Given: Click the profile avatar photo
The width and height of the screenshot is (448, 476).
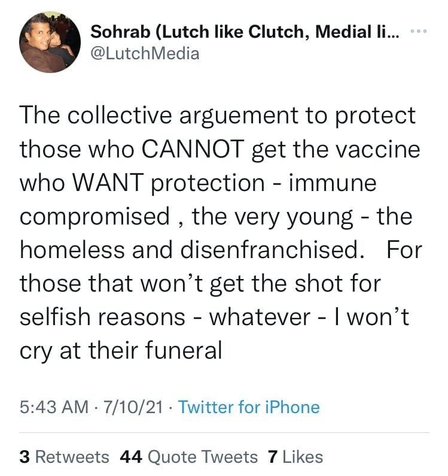Looking at the screenshot, I should (50, 43).
